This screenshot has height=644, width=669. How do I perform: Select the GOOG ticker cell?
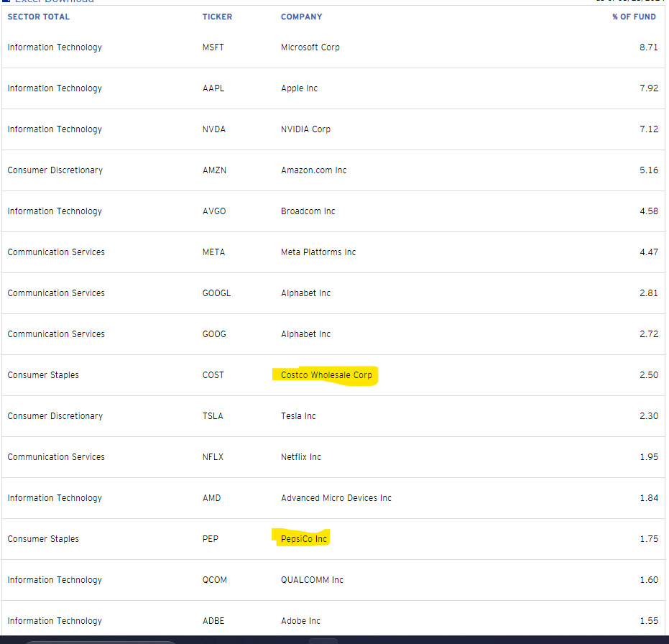[x=214, y=334]
